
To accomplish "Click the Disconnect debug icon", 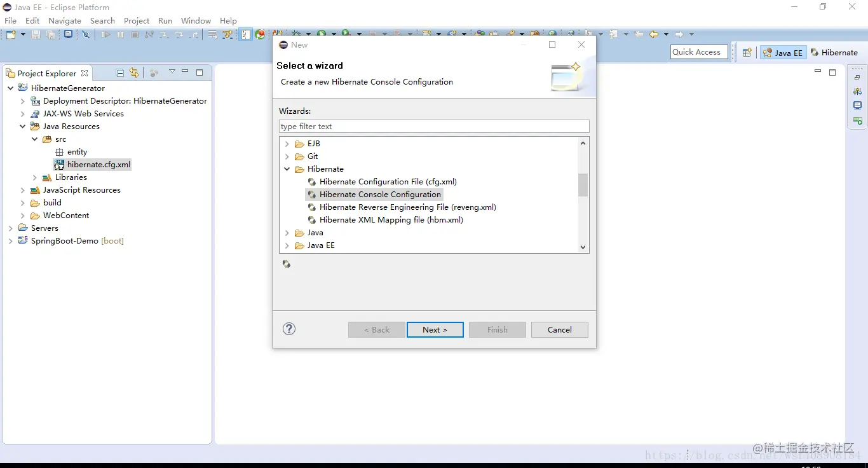I will (x=149, y=34).
